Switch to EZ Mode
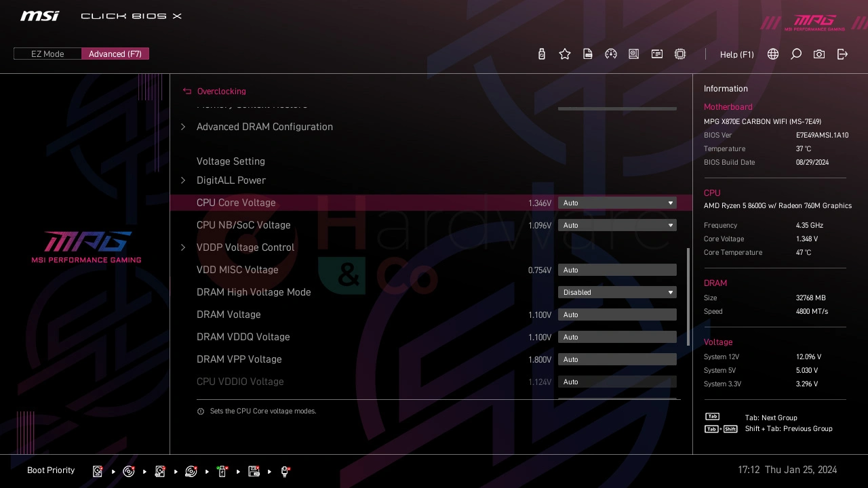This screenshot has height=488, width=868. pos(47,54)
